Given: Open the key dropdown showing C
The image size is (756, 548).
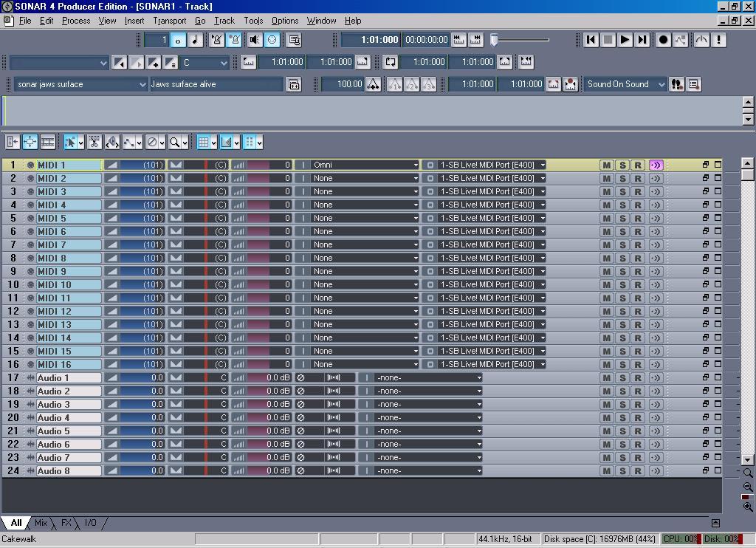Looking at the screenshot, I should tap(205, 62).
